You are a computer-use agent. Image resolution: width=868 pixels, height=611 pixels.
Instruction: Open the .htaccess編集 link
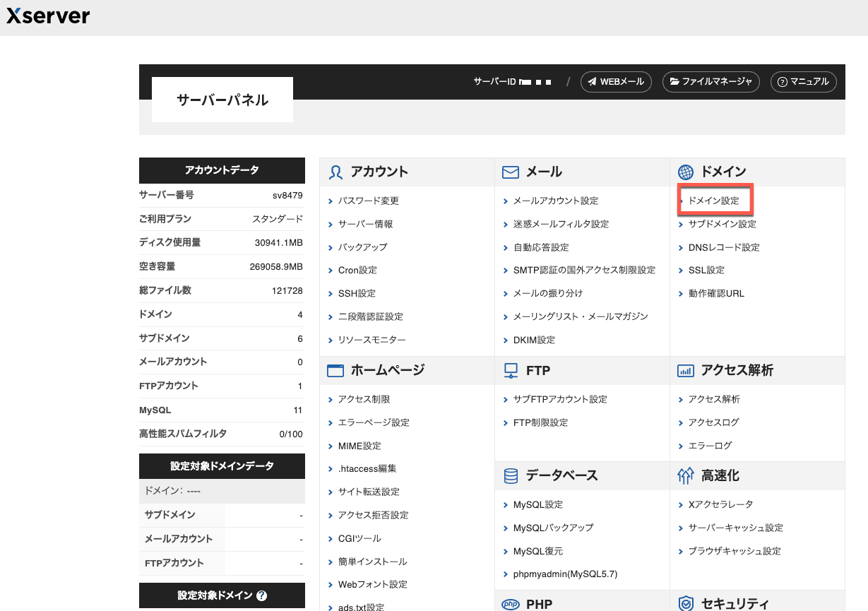point(367,468)
